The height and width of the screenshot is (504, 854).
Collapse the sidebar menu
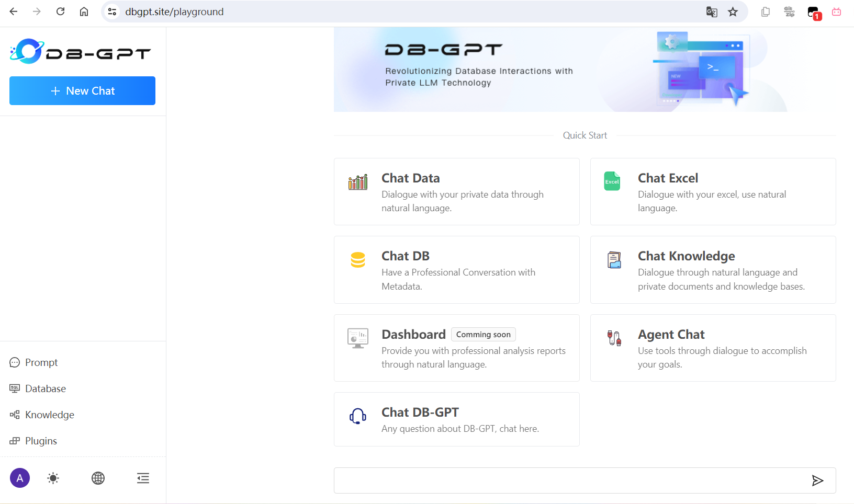pos(143,478)
